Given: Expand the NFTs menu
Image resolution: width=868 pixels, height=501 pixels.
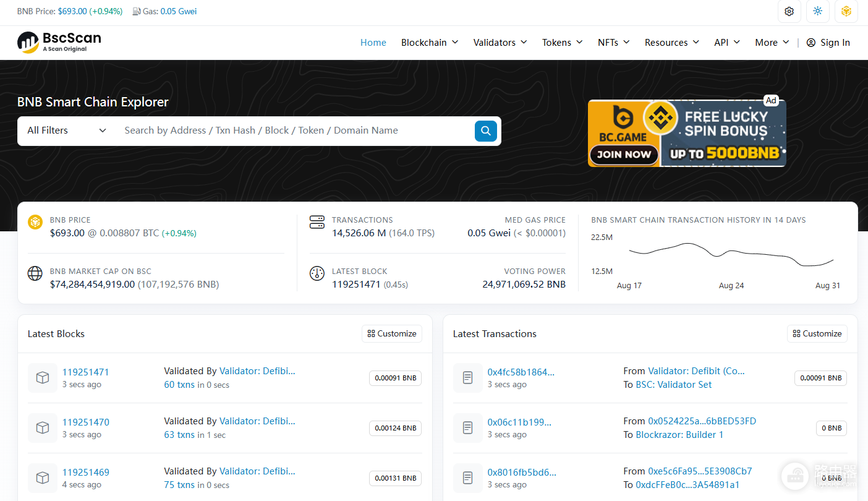Looking at the screenshot, I should click(x=614, y=43).
